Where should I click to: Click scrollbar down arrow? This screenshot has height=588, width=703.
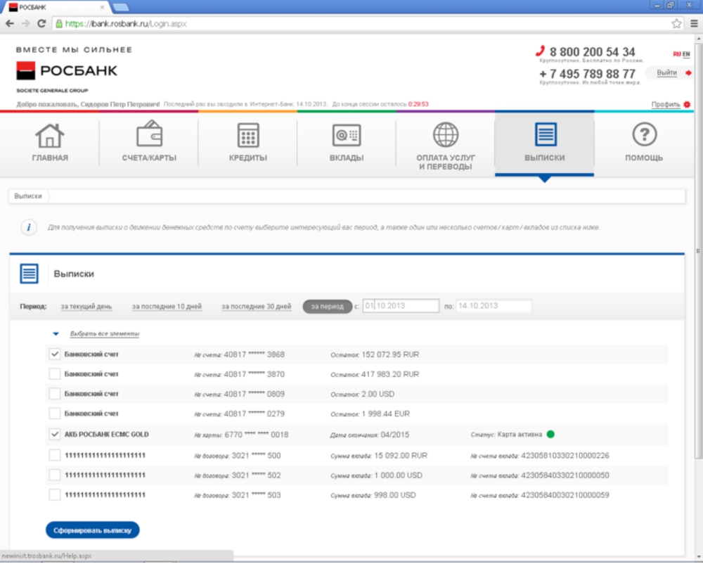tap(699, 556)
